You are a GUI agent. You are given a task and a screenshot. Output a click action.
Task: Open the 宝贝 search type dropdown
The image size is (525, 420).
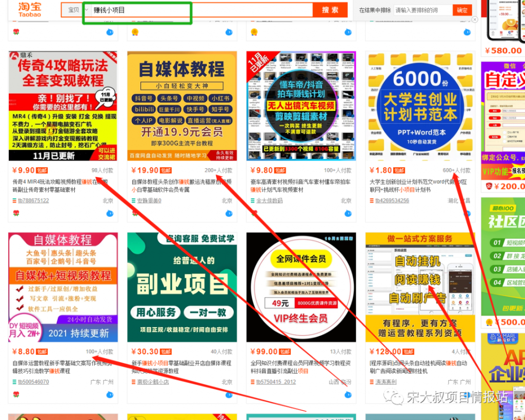76,10
